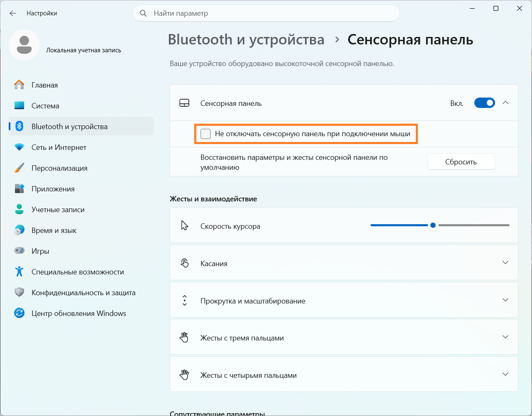Click the Специальные возможности accessibility icon
Screen dimensions: 532x416
[x=19, y=272]
